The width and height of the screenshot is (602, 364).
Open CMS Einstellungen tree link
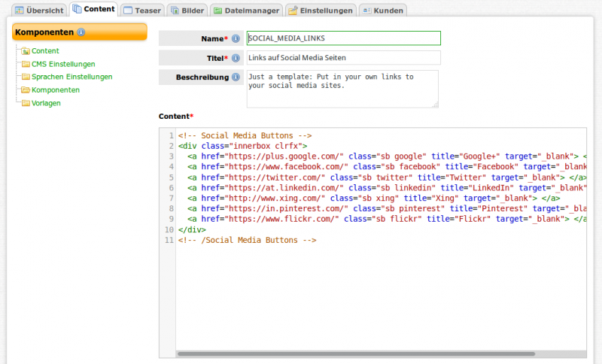click(x=63, y=64)
